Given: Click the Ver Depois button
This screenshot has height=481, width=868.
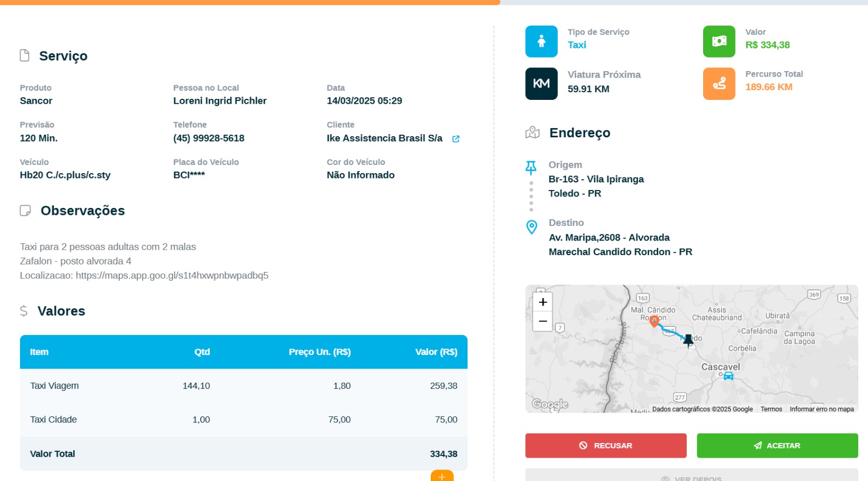Looking at the screenshot, I should [691, 477].
